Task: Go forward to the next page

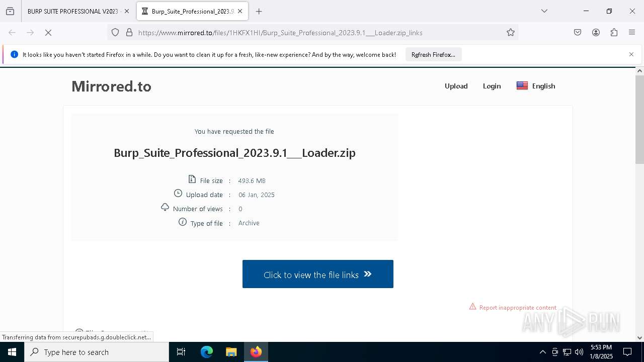Action: coord(30,33)
